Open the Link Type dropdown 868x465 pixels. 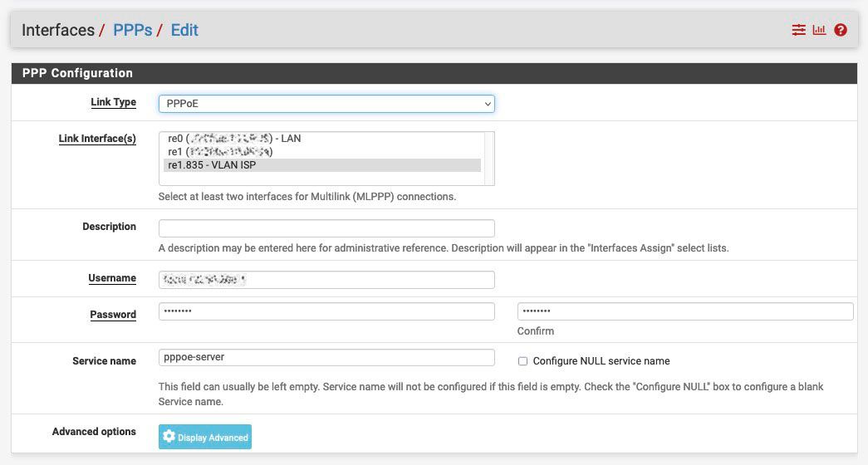point(326,104)
